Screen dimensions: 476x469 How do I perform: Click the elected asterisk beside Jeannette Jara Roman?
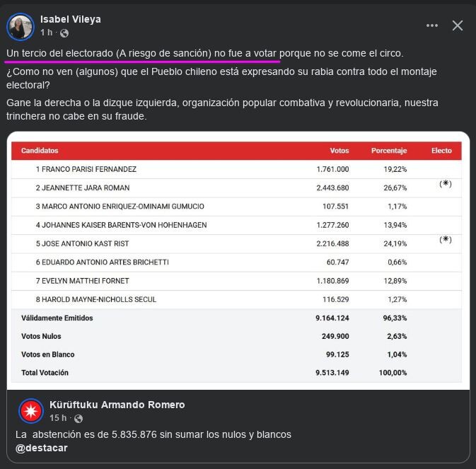[445, 184]
